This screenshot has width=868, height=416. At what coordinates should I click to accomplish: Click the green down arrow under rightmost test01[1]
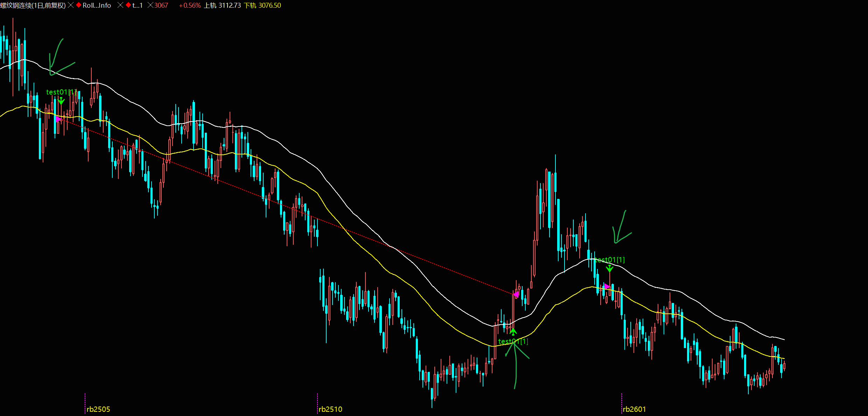(610, 269)
